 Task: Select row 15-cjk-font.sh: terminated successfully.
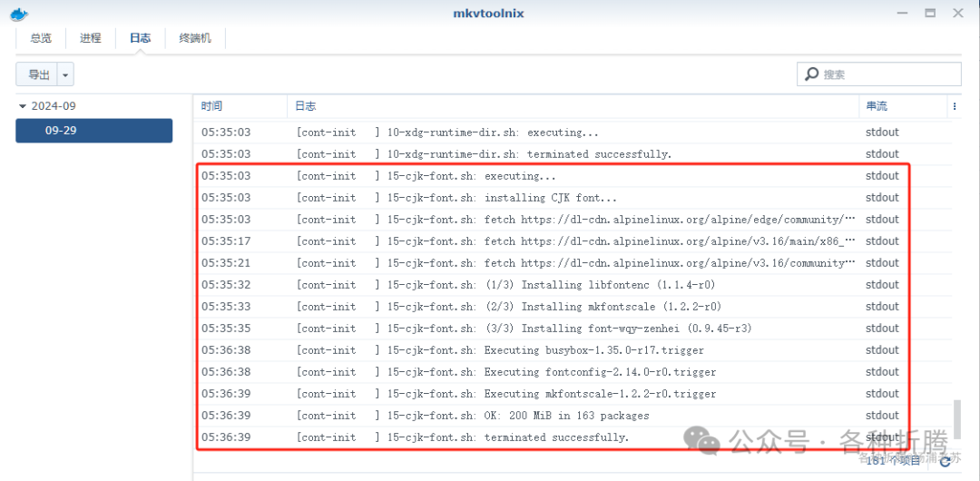coord(573,437)
